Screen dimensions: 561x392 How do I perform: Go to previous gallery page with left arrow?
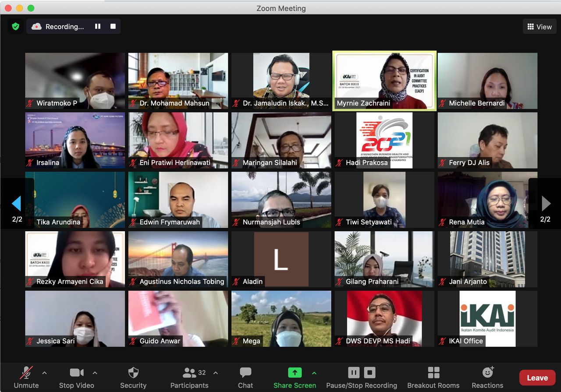[x=17, y=203]
